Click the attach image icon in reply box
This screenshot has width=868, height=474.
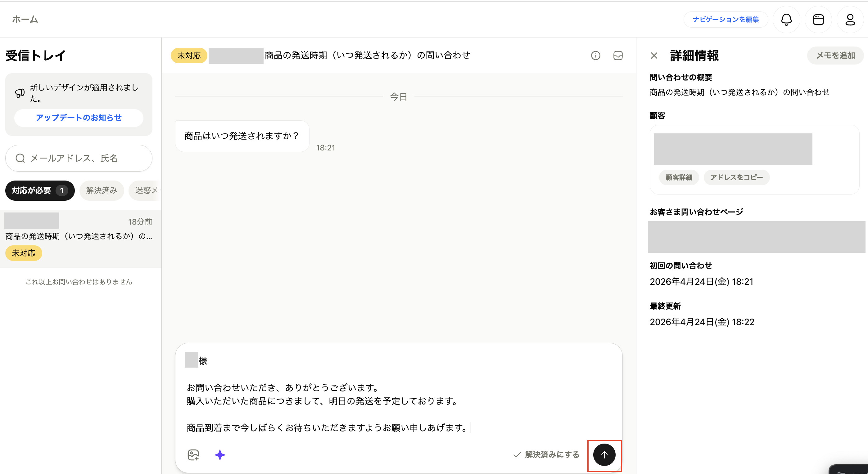tap(193, 455)
